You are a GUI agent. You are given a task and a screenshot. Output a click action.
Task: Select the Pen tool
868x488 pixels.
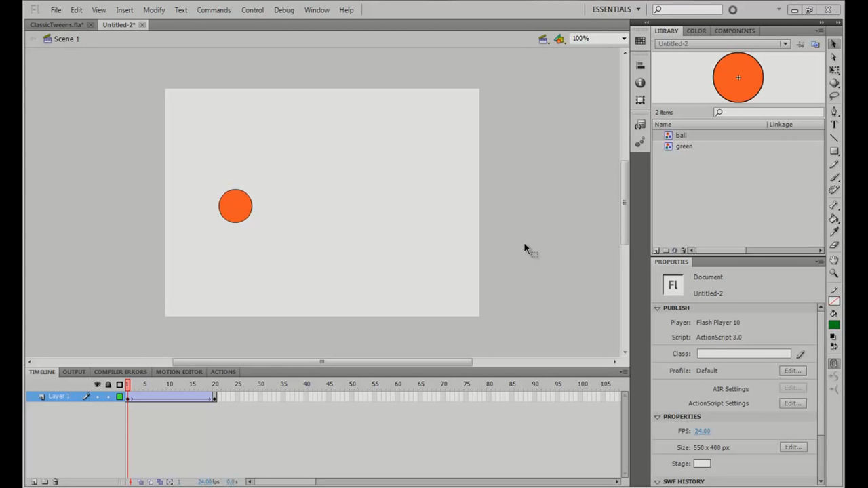tap(834, 111)
